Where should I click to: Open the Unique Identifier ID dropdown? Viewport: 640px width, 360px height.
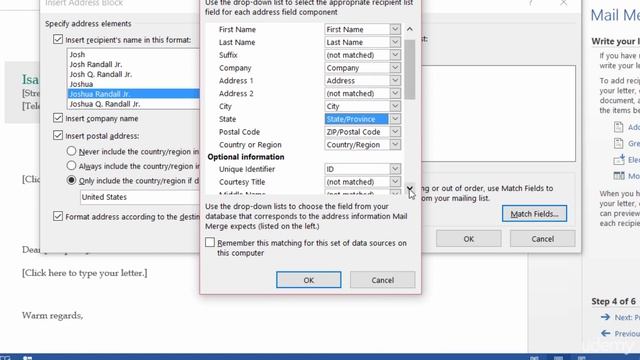[395, 169]
